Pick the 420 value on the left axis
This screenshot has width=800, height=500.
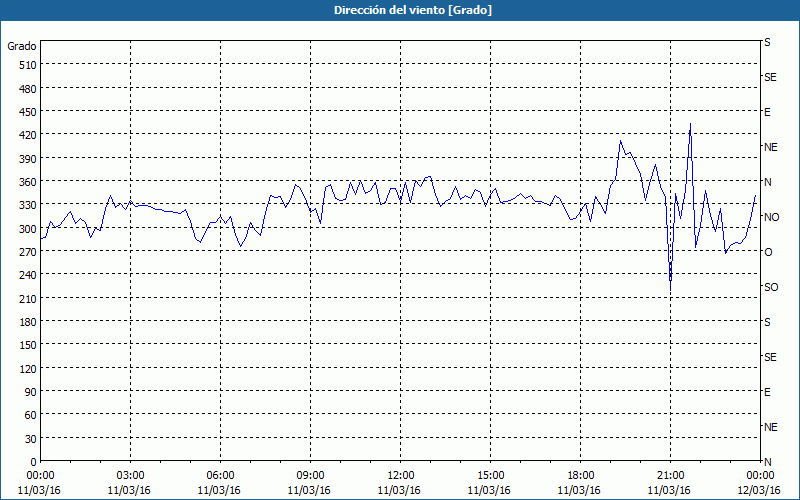pos(29,135)
